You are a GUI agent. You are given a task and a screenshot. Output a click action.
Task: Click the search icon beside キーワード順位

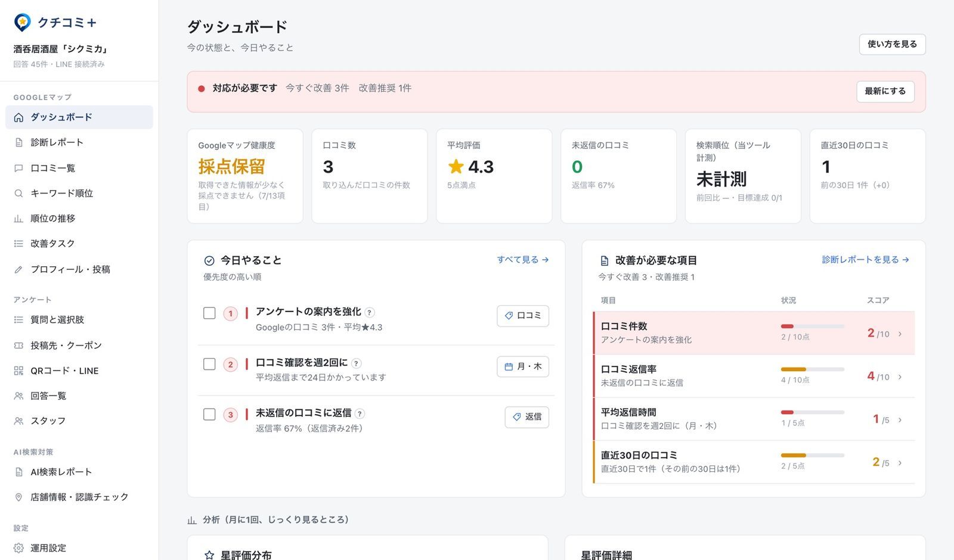click(18, 193)
